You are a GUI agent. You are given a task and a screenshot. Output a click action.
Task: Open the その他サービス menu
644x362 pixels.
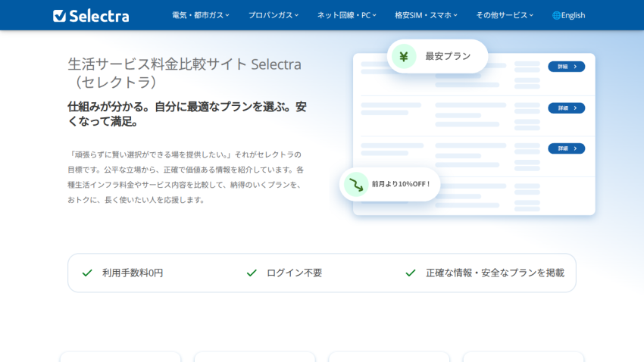pyautogui.click(x=505, y=15)
